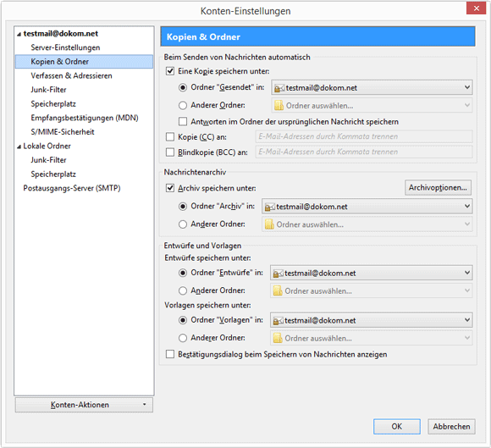The height and width of the screenshot is (448, 491).
Task: Click the folder icon in the Vorlagen Anderer Ordner field
Action: coord(278,338)
